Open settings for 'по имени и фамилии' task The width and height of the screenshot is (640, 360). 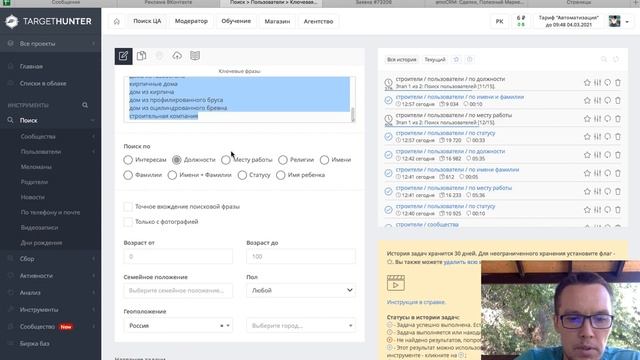[598, 100]
